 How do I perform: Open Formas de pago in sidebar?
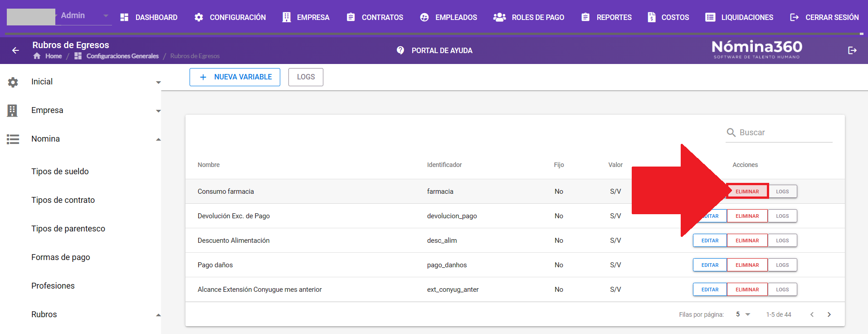pyautogui.click(x=61, y=257)
